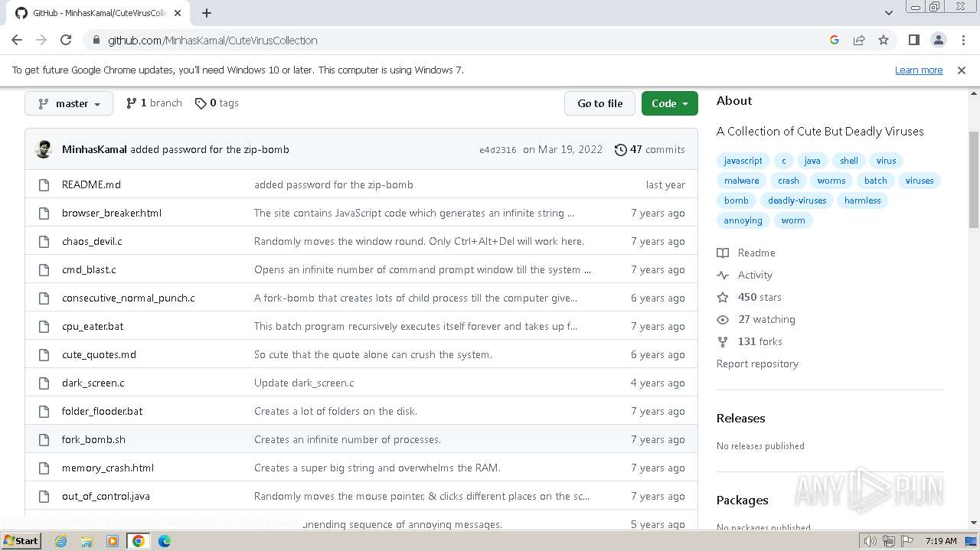Open cmd_blast.c file
Viewport: 980px width, 551px height.
(x=89, y=269)
